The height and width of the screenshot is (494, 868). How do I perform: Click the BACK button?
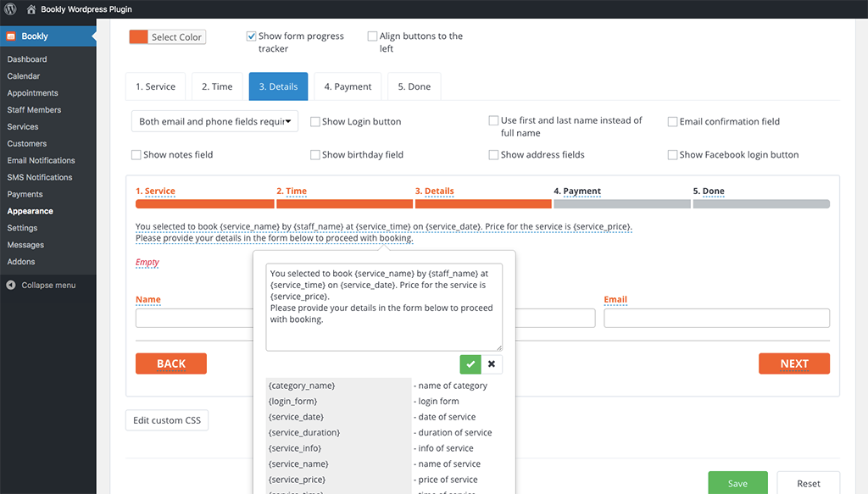[x=171, y=364]
